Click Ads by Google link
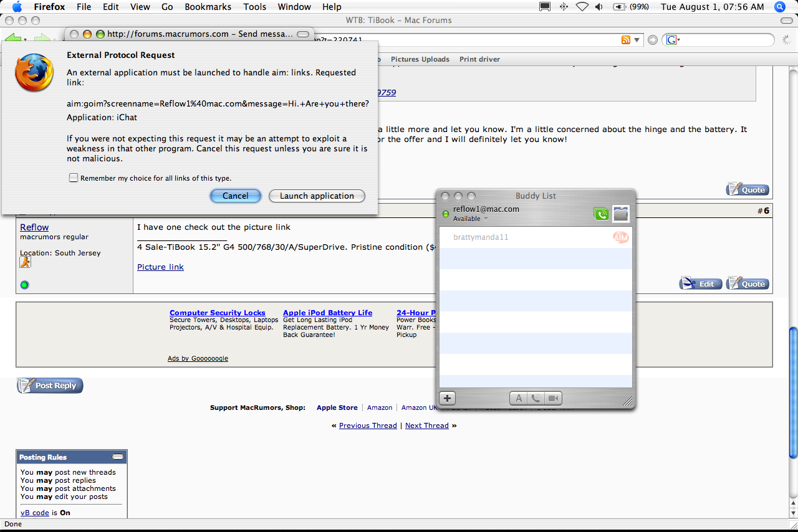Viewport: 798px width, 532px height. tap(198, 358)
